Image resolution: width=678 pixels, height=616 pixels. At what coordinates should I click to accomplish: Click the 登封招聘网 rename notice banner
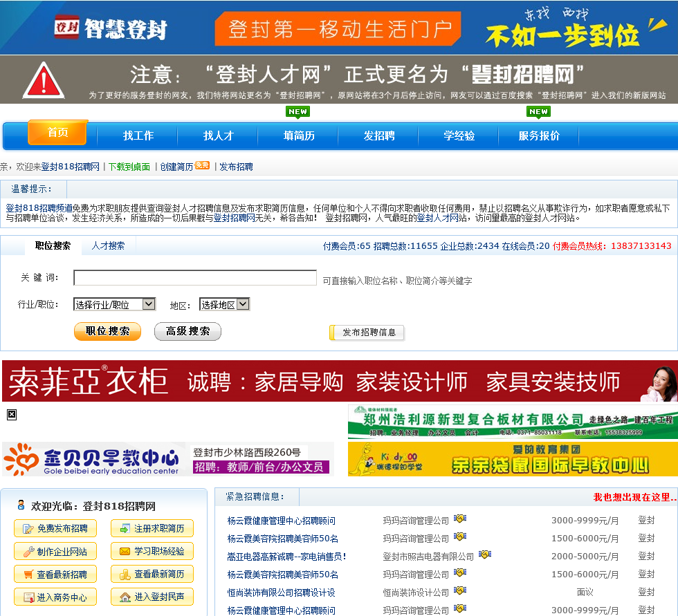pos(339,80)
